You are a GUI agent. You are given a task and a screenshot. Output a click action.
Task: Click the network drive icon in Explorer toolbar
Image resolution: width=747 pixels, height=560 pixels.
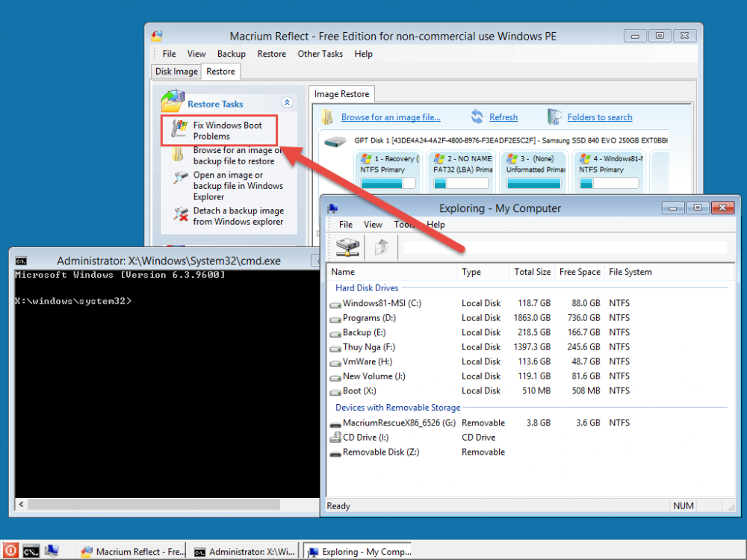click(x=347, y=247)
